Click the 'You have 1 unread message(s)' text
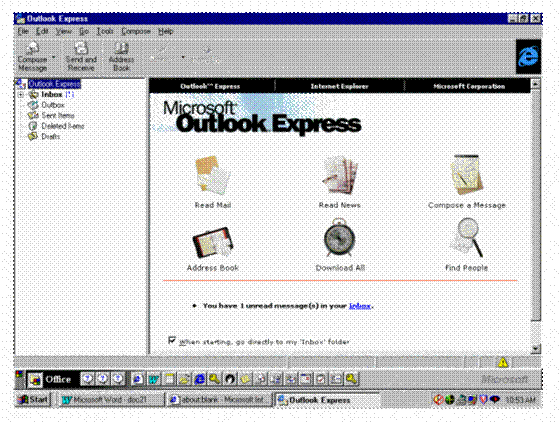The height and width of the screenshot is (422, 559). coord(275,306)
